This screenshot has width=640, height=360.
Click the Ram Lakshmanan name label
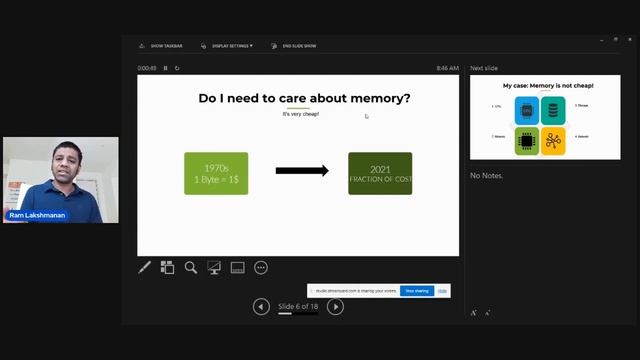tap(37, 215)
